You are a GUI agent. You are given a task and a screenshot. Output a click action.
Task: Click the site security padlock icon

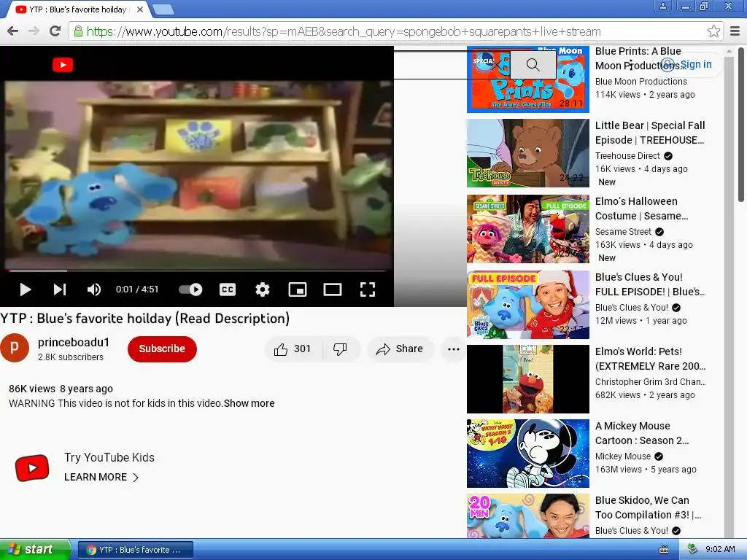78,31
